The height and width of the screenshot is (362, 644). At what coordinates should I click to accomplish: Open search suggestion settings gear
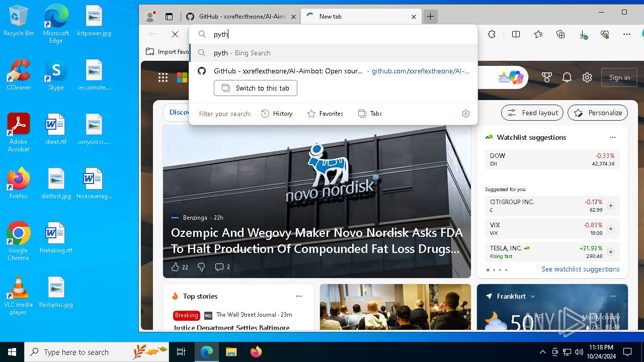tap(466, 114)
